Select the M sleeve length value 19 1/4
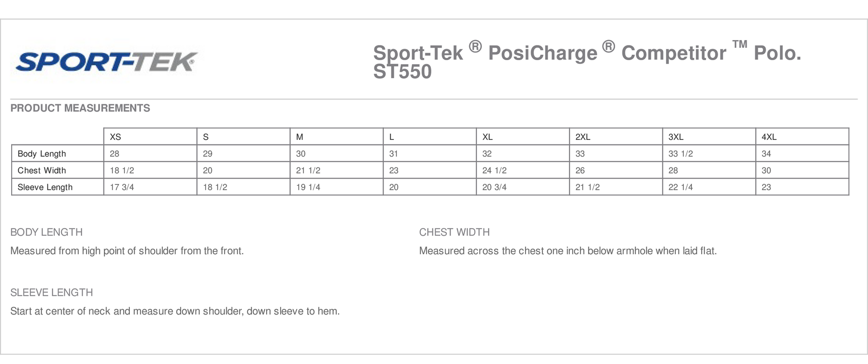 (308, 187)
